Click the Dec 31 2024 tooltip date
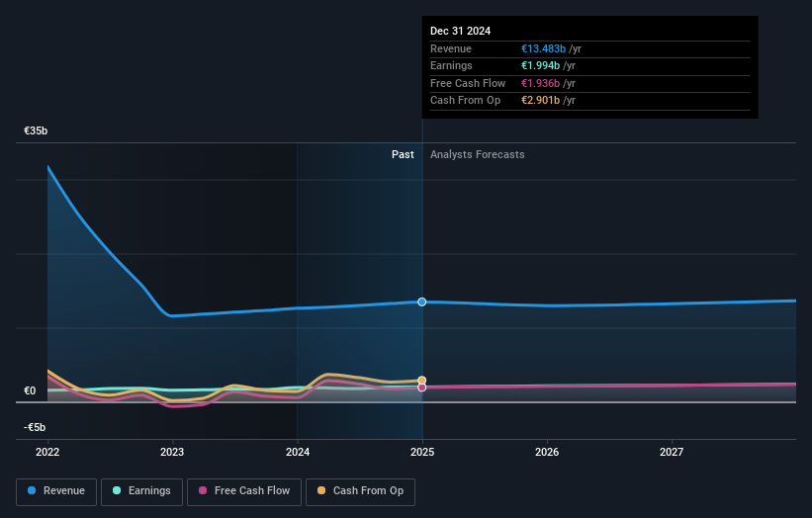 460,31
